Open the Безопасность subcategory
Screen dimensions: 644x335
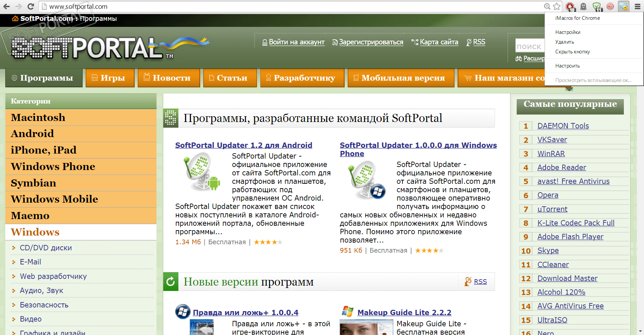pos(44,305)
